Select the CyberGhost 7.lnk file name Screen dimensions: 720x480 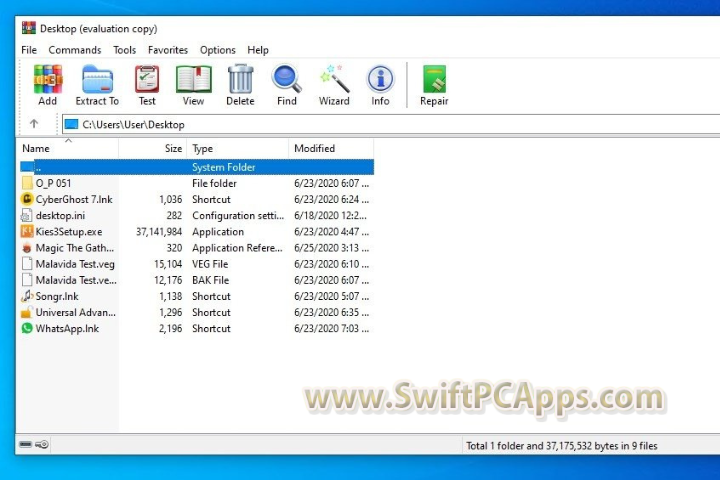coord(74,199)
